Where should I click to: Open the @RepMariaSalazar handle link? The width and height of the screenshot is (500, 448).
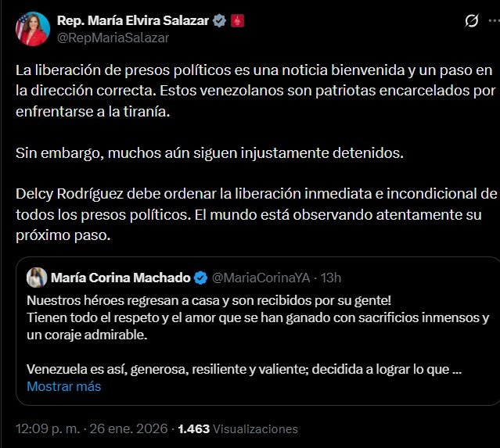113,37
